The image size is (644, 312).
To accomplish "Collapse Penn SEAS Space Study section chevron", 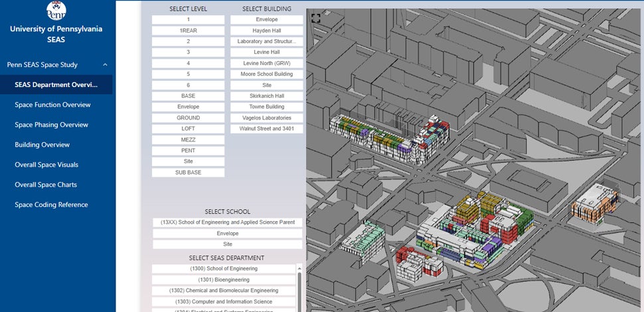I will pos(105,65).
